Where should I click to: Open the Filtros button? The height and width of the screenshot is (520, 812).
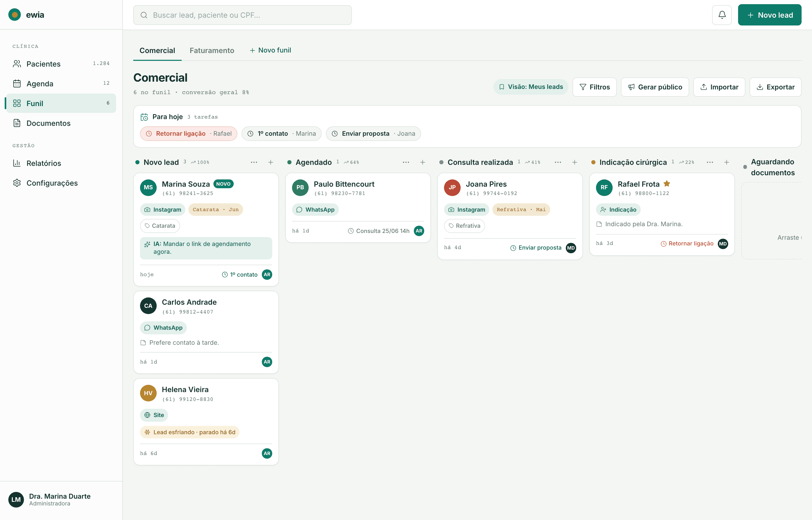[594, 87]
